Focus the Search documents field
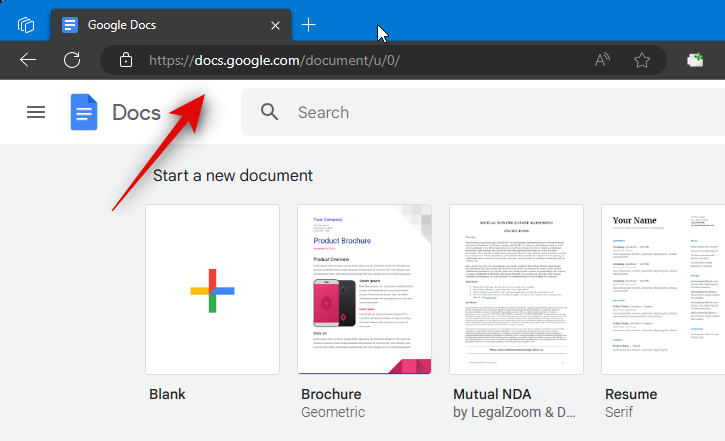725x441 pixels. (x=483, y=112)
